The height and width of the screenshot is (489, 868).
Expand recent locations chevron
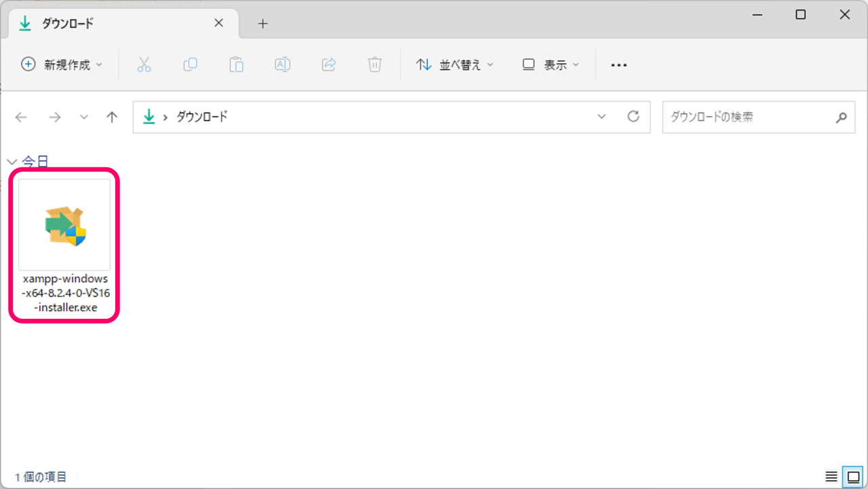coord(84,117)
